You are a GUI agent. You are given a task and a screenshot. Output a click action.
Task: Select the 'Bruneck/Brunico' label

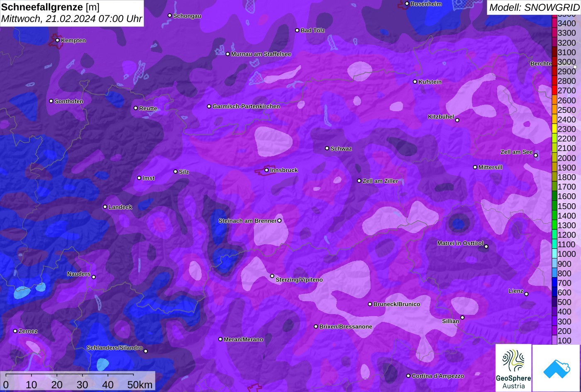point(397,304)
